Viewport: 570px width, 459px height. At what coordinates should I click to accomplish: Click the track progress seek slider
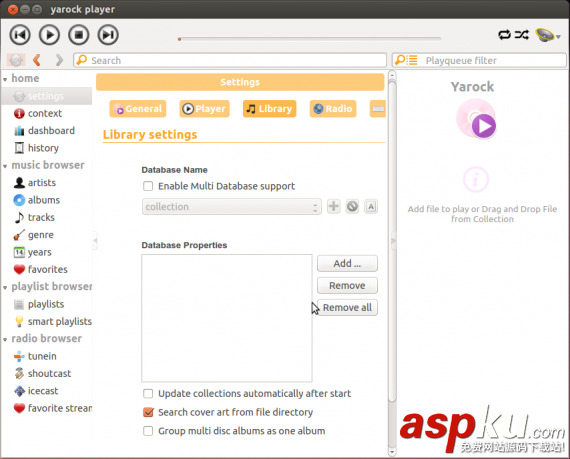point(309,38)
